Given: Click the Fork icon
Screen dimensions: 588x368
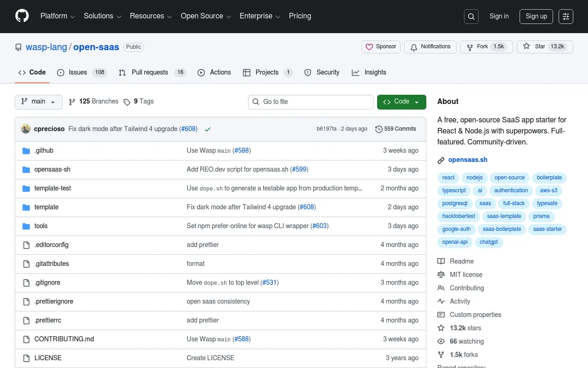Looking at the screenshot, I should click(469, 47).
